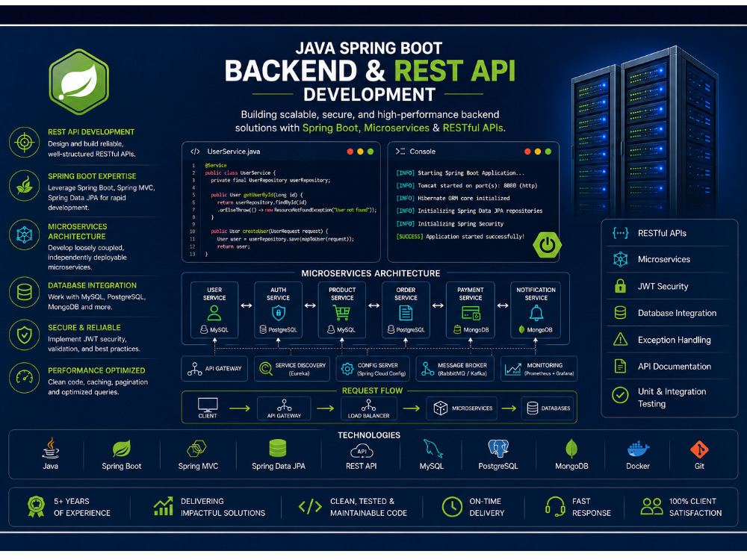Click the 5+ Years award ribbon icon
The width and height of the screenshot is (747, 560).
(x=36, y=506)
